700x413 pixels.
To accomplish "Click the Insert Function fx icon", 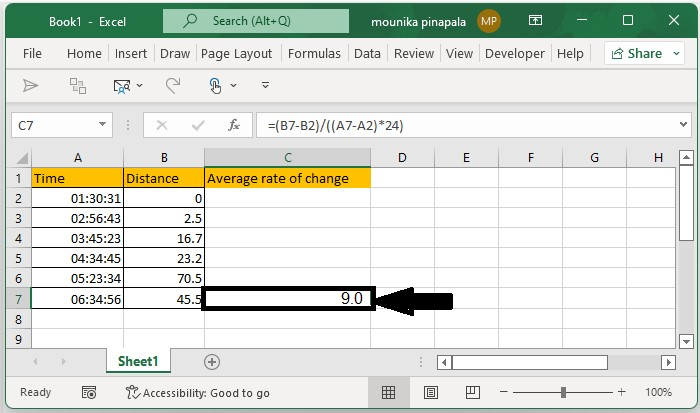I will point(234,126).
